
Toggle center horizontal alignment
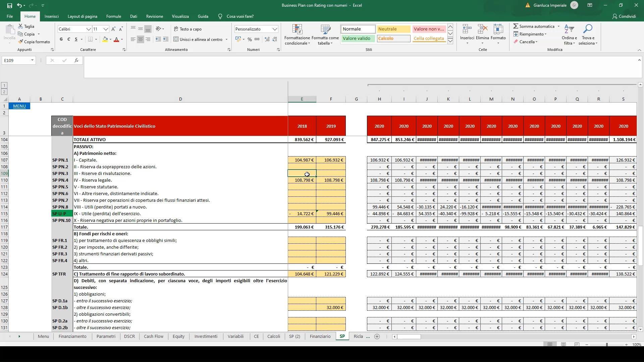141,40
